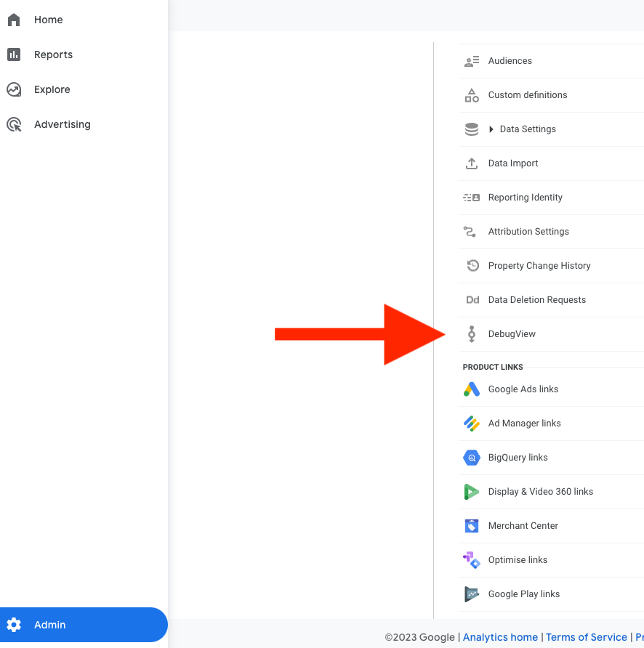Click the Explore trend icon
The width and height of the screenshot is (644, 648).
pos(14,89)
